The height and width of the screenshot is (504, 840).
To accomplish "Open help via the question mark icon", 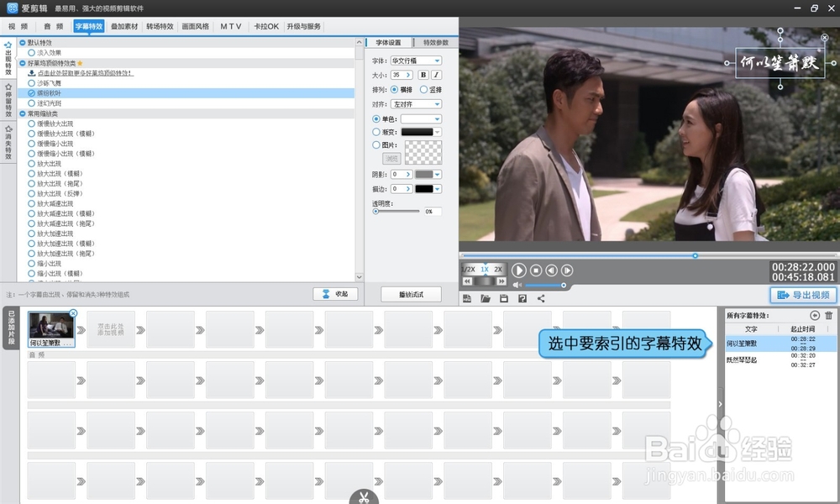I will pyautogui.click(x=522, y=298).
